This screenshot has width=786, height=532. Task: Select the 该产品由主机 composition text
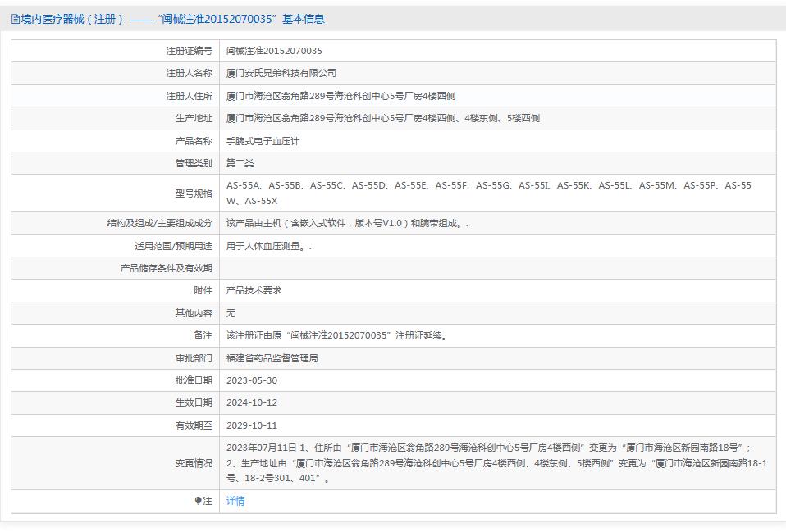click(x=347, y=223)
